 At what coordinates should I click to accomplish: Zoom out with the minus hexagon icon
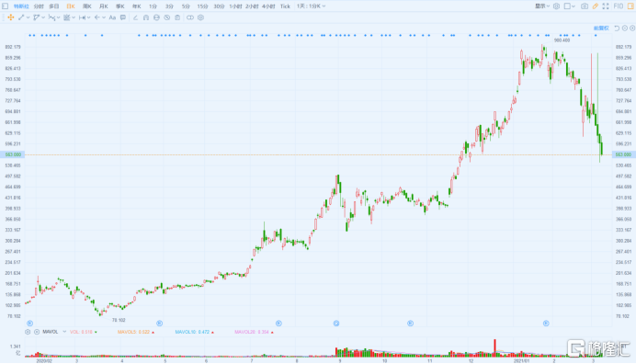pos(625,28)
